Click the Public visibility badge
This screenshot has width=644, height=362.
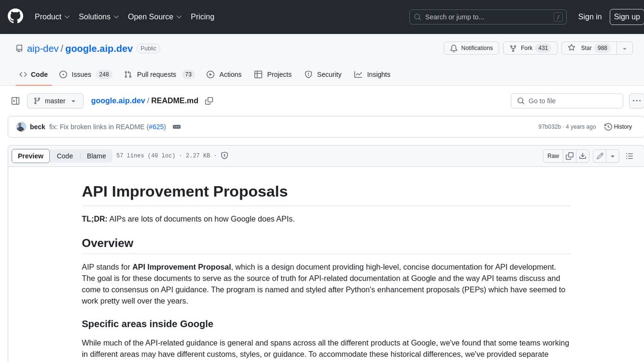(x=148, y=48)
